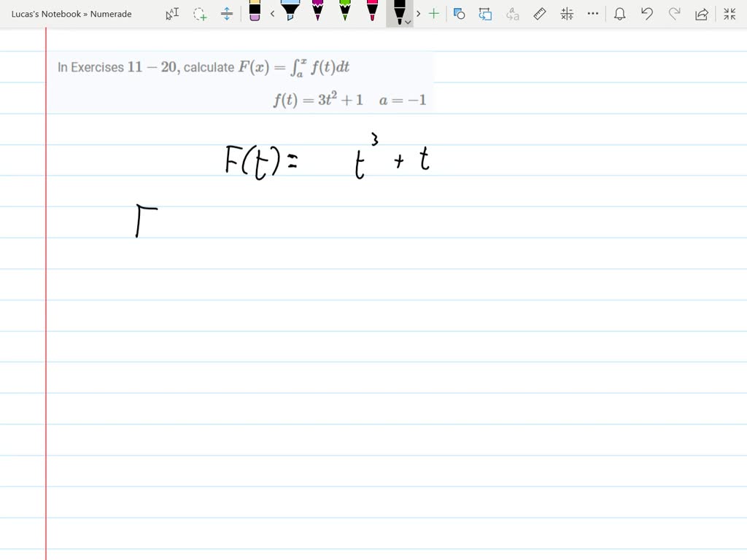
Task: Select the purple pen
Action: [x=317, y=12]
